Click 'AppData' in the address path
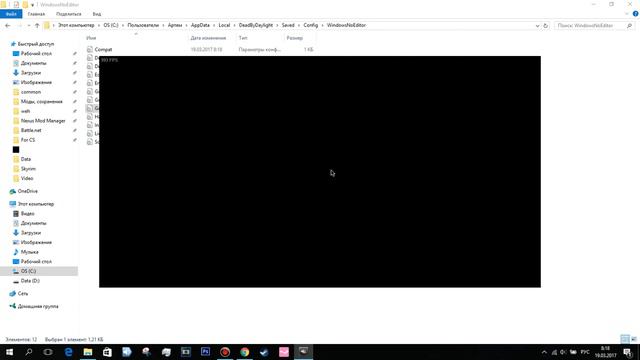 (200, 25)
